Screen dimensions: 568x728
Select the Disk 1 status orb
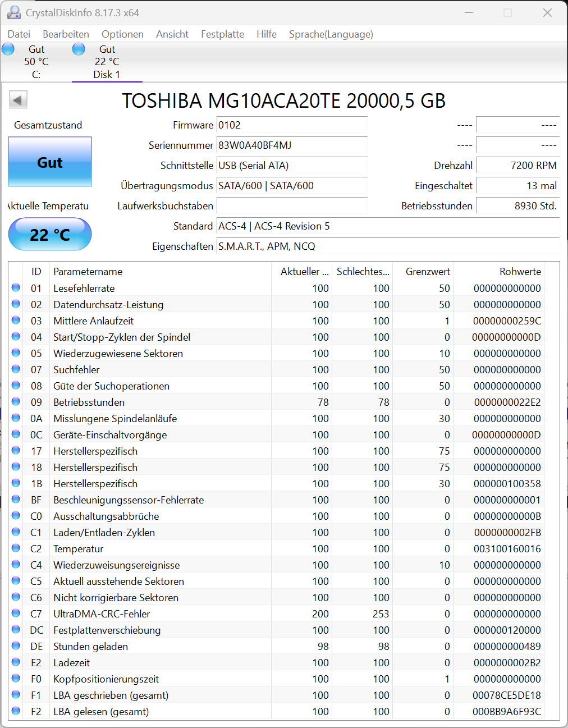tap(79, 49)
